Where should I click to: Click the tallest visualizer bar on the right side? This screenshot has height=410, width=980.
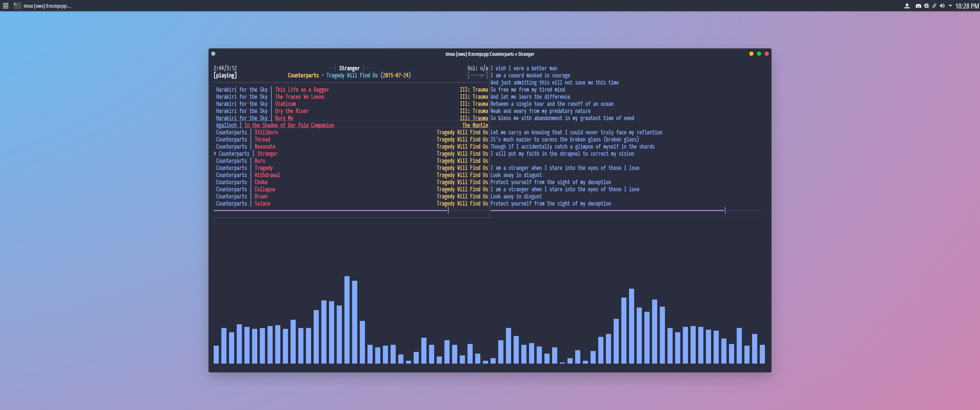[x=632, y=326]
